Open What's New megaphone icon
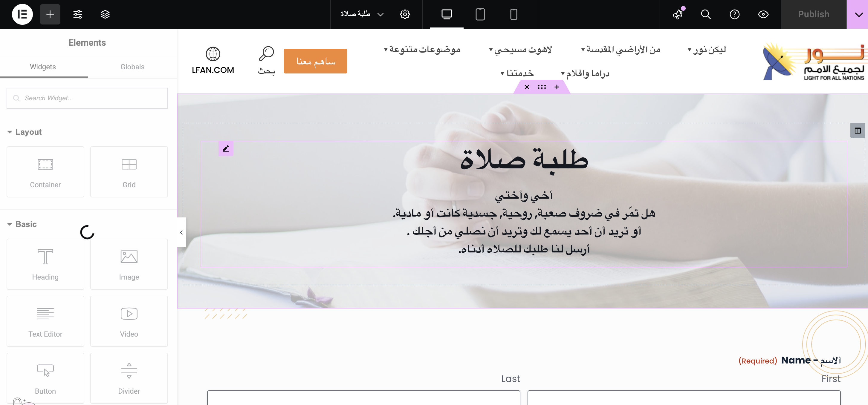868x405 pixels. [x=678, y=14]
